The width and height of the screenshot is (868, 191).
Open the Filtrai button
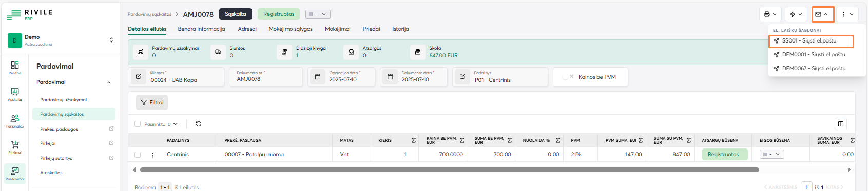(x=152, y=102)
